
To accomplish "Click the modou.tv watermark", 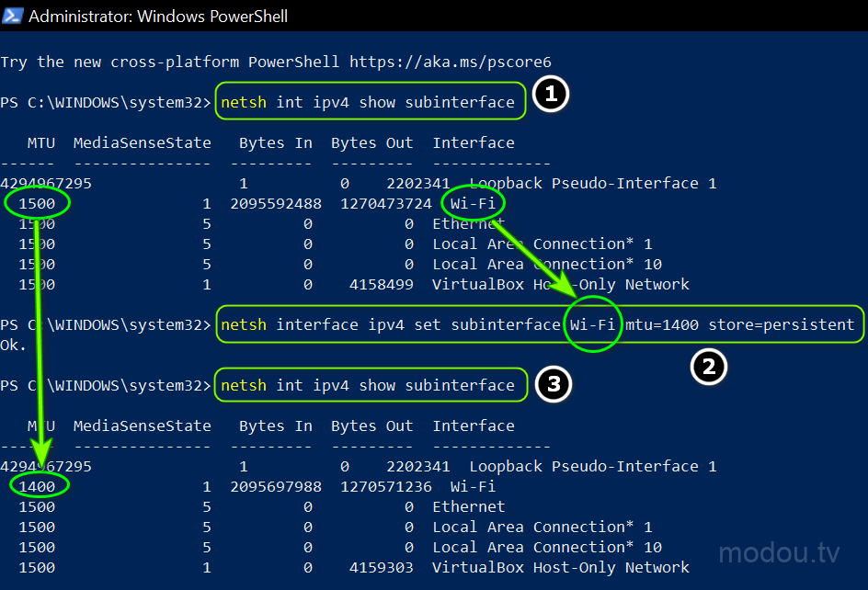I will pyautogui.click(x=779, y=553).
